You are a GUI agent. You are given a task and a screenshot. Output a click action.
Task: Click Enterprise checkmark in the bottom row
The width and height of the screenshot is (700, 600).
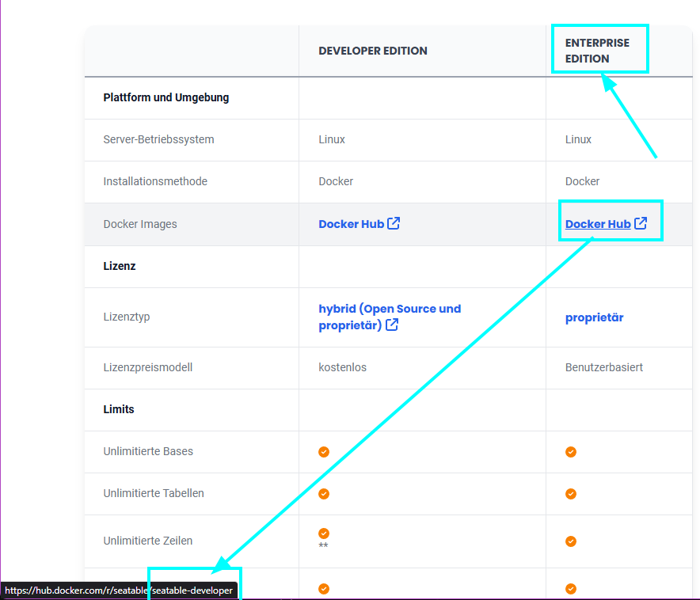(571, 589)
